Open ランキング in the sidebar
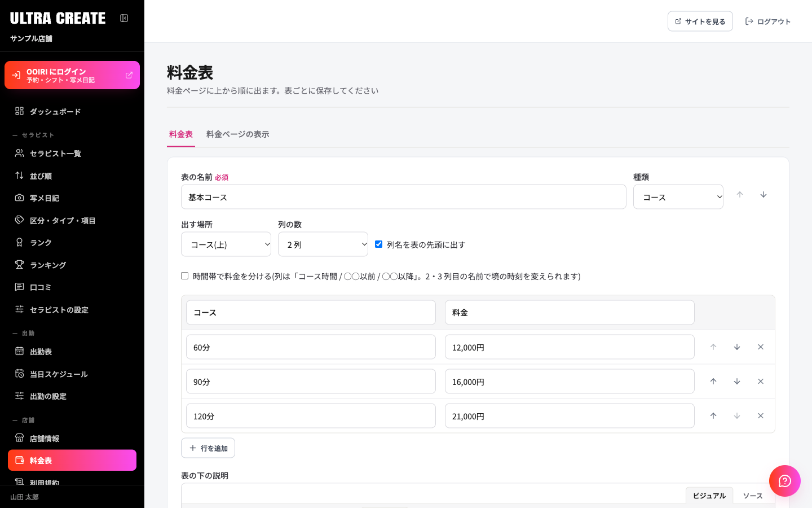The height and width of the screenshot is (508, 812). (72, 265)
